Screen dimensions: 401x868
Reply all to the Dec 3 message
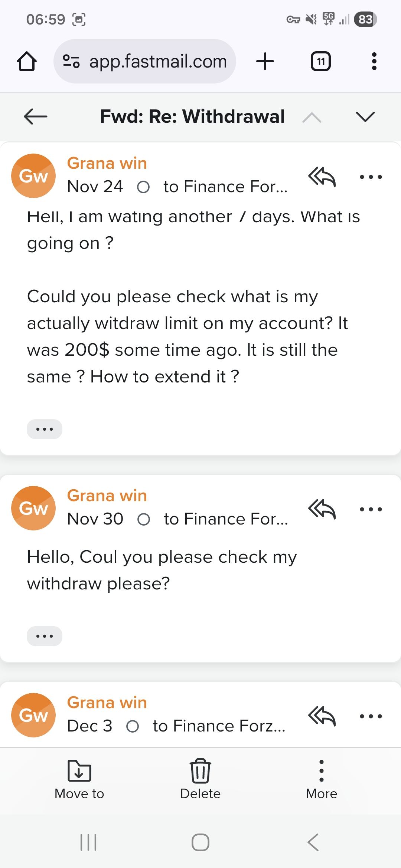point(322,716)
